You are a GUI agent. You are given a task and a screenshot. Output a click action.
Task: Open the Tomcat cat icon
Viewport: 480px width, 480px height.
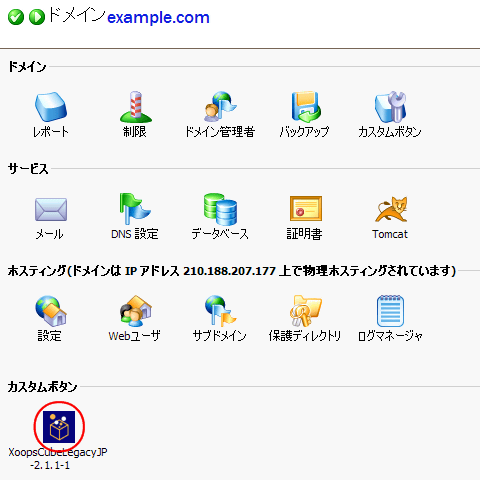coord(391,209)
